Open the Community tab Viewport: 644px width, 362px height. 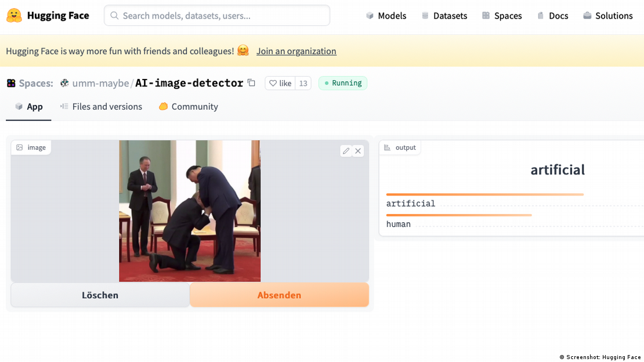(189, 107)
